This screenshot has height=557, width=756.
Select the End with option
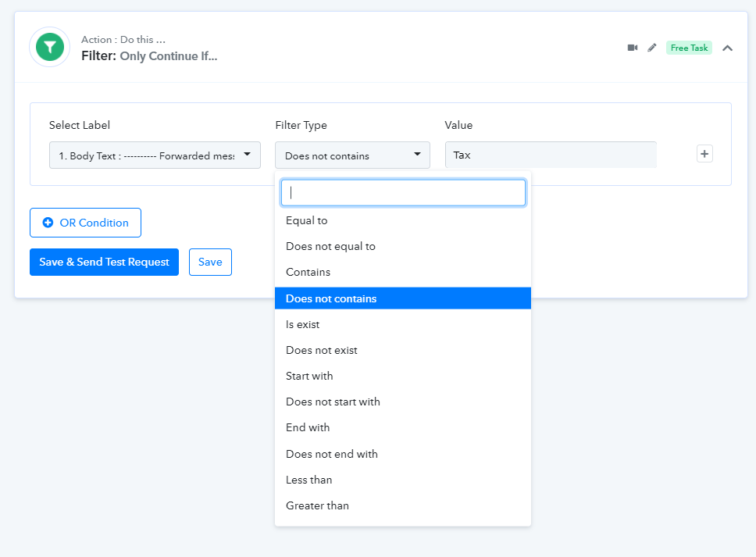pyautogui.click(x=402, y=428)
